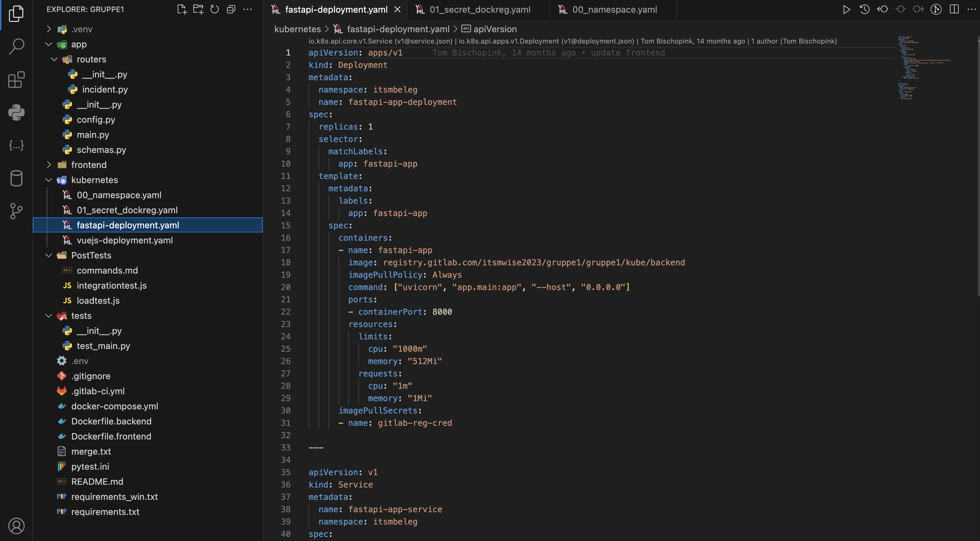
Task: Open requirements_win.txt file
Action: (x=147, y=497)
